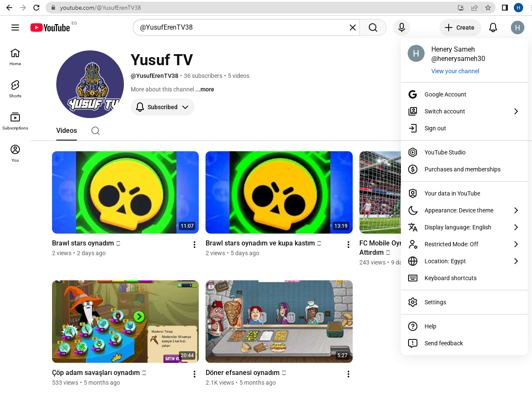Expand Restricted Mode: Off options

[x=464, y=244]
